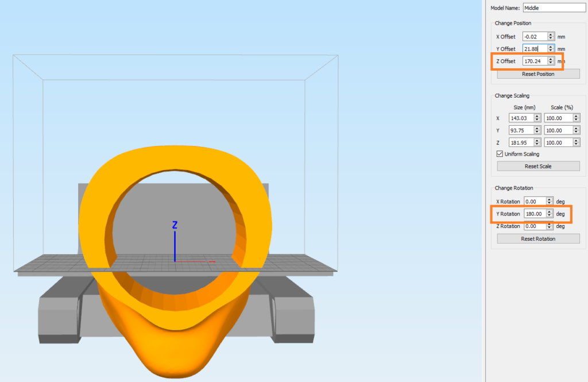This screenshot has width=588, height=382.
Task: Decrease Z Scale percent with down arrow
Action: 577,145
